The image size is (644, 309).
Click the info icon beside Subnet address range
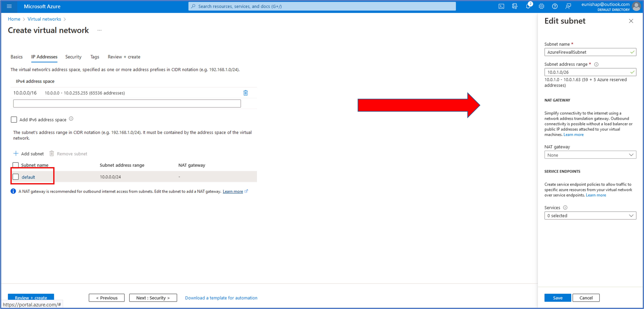tap(596, 64)
